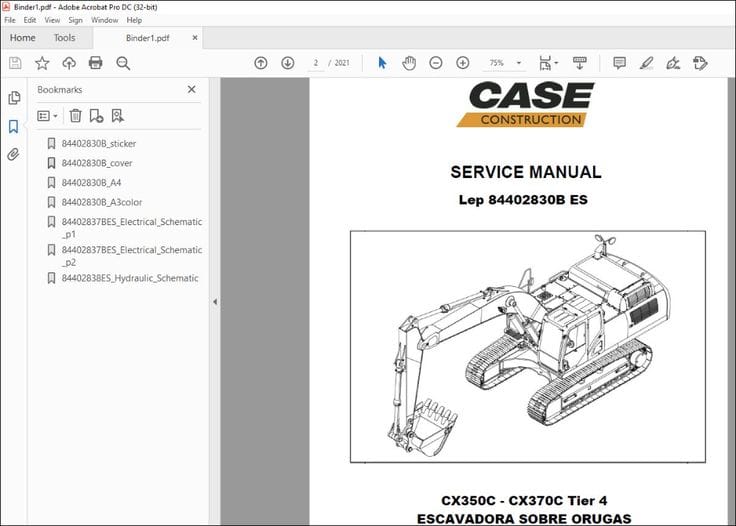Open the fit page options tool
Image resolution: width=736 pixels, height=526 pixels.
(x=545, y=63)
